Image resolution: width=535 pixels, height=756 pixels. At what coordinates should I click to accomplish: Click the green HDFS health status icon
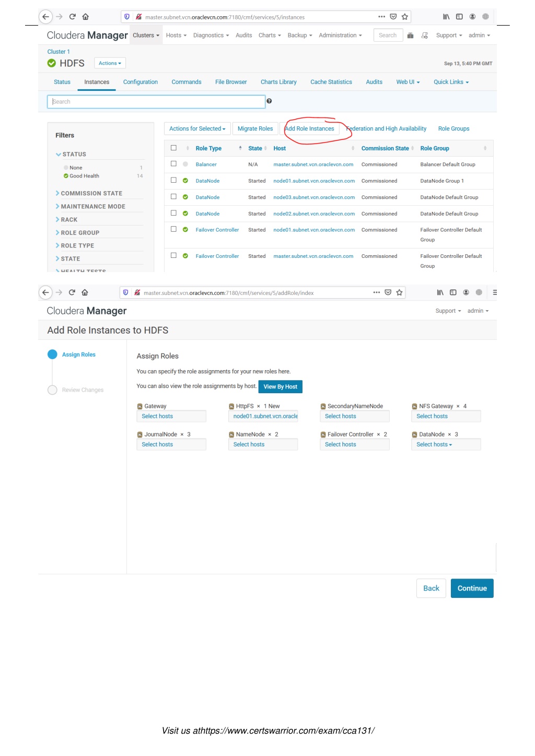52,63
